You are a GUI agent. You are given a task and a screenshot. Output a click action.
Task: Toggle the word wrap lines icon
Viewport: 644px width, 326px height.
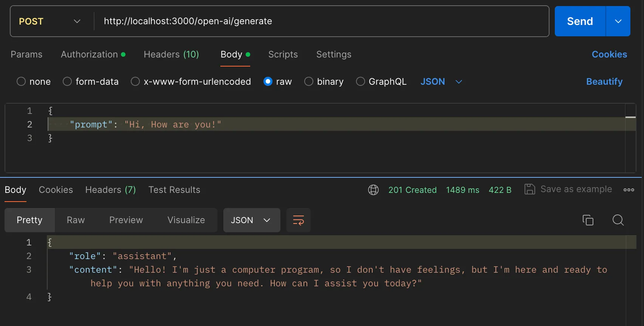pos(299,220)
